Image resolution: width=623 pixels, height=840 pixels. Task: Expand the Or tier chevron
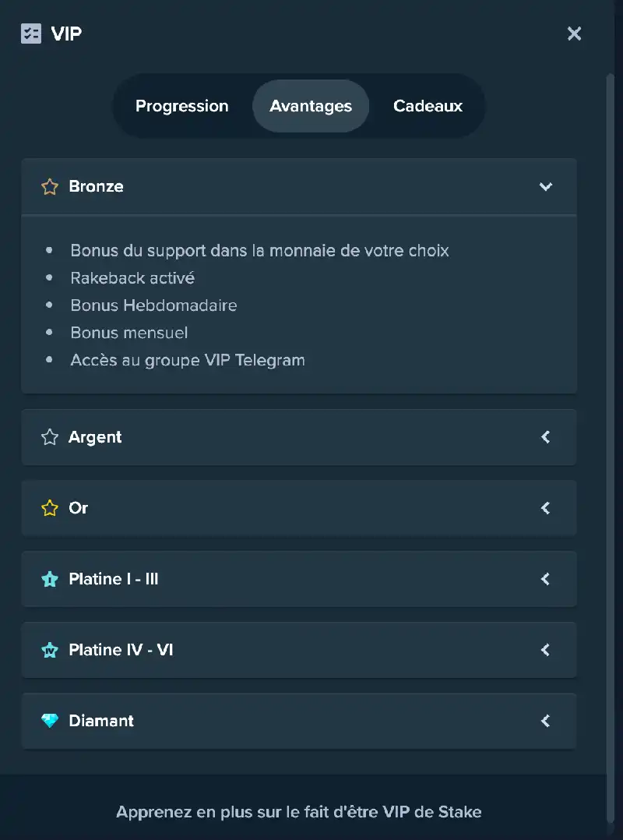point(545,508)
